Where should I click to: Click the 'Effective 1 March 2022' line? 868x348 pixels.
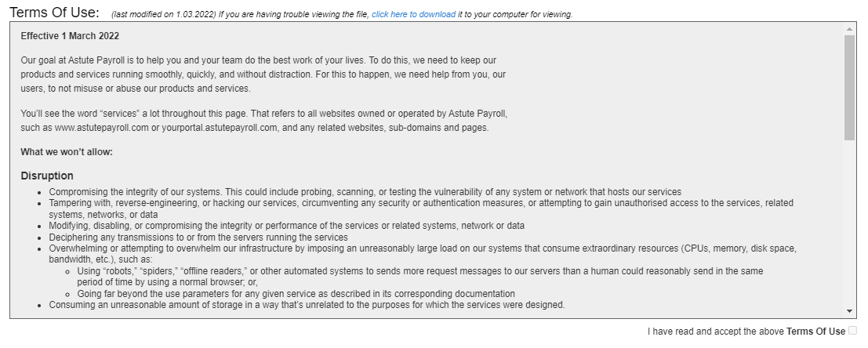tap(70, 36)
